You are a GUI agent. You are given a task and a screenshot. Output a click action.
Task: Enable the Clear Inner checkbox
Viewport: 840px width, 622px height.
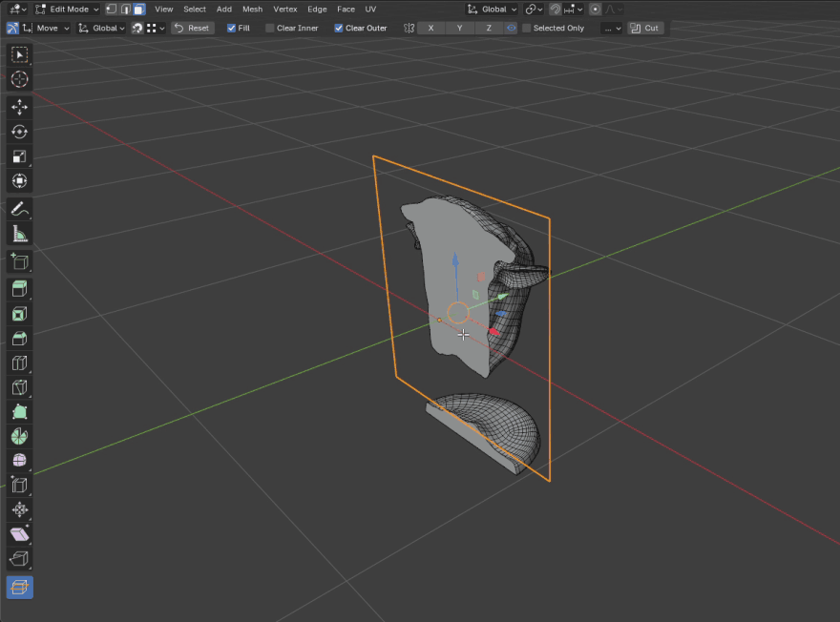(270, 28)
